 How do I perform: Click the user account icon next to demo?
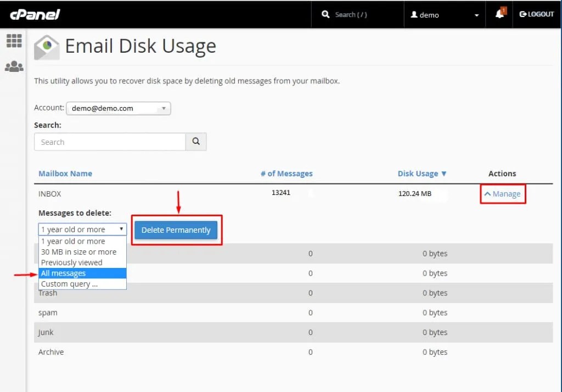[x=413, y=15]
